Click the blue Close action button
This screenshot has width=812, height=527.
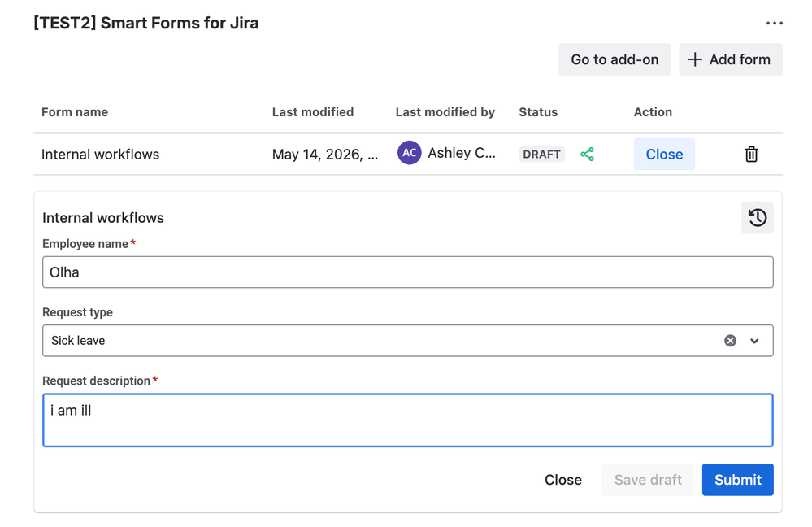664,154
